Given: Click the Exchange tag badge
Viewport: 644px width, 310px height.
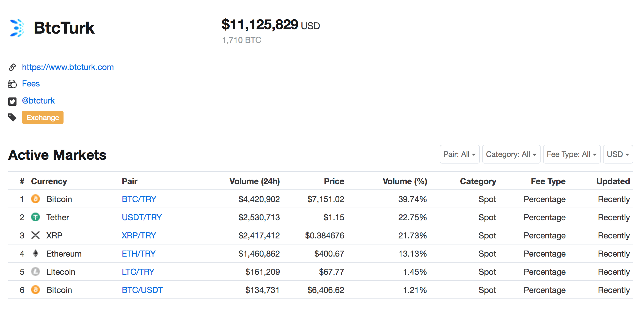Looking at the screenshot, I should click(43, 118).
